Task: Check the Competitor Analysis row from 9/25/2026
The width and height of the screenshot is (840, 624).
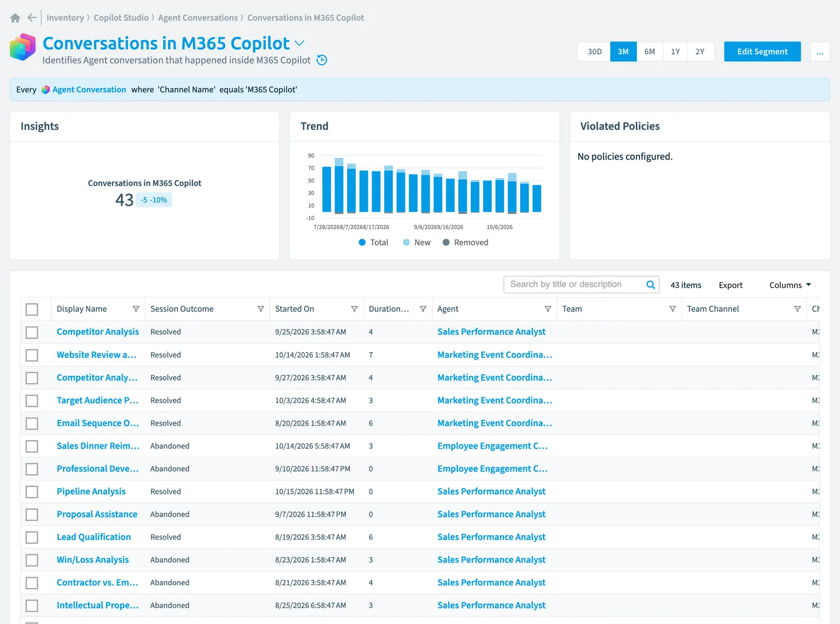Action: pos(32,332)
